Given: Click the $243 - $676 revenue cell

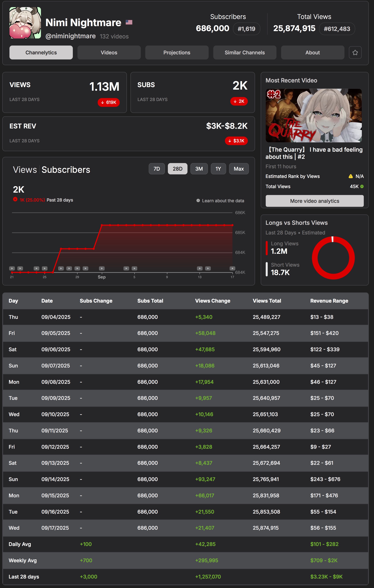Looking at the screenshot, I should [325, 479].
